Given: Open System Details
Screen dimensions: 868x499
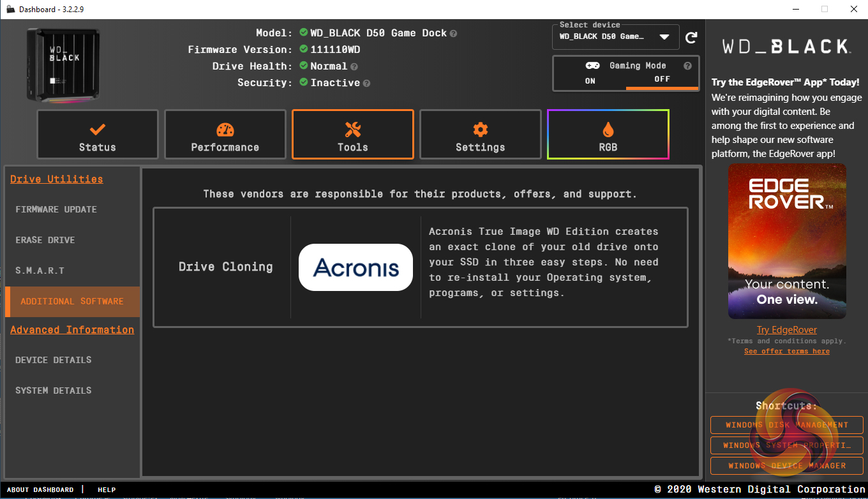Looking at the screenshot, I should click(x=54, y=391).
